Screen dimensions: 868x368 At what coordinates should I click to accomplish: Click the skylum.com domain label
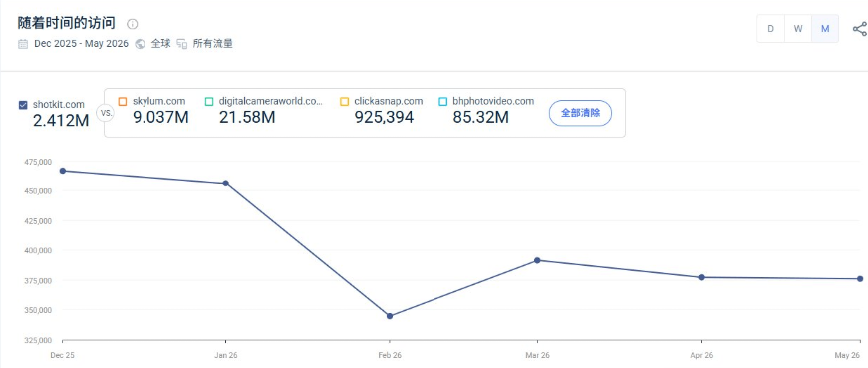(x=158, y=101)
